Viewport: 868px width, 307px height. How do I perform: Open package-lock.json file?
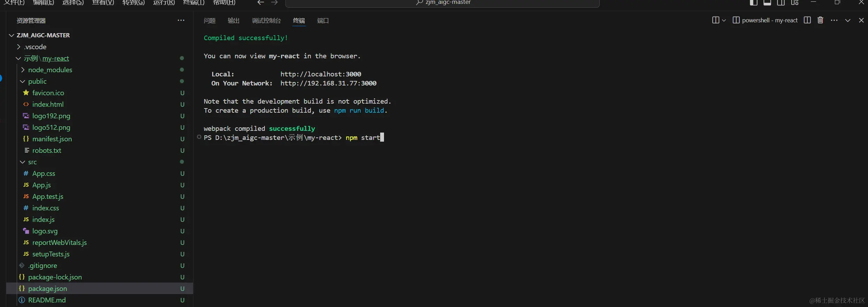55,277
